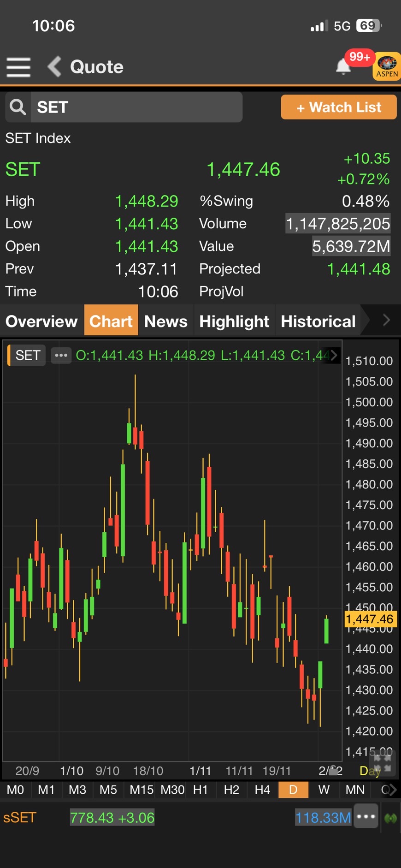Add SET to Watch List
Screen dimensions: 401x868
pos(339,107)
